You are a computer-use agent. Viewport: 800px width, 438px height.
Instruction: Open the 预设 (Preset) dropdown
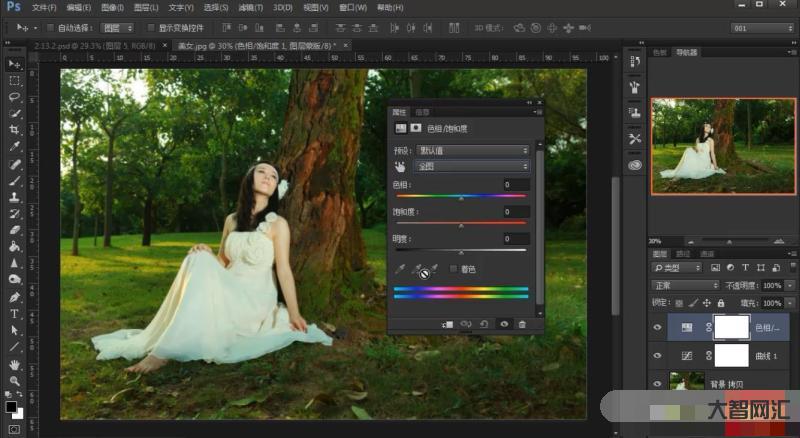point(473,150)
